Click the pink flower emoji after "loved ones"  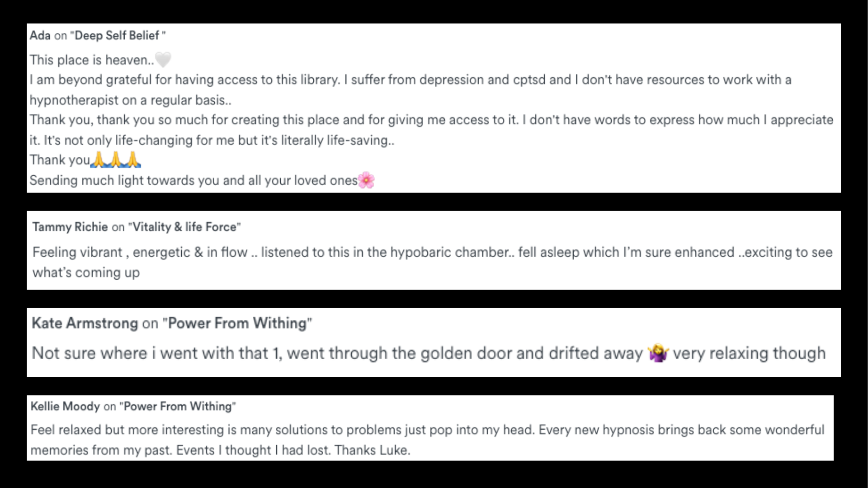click(366, 180)
